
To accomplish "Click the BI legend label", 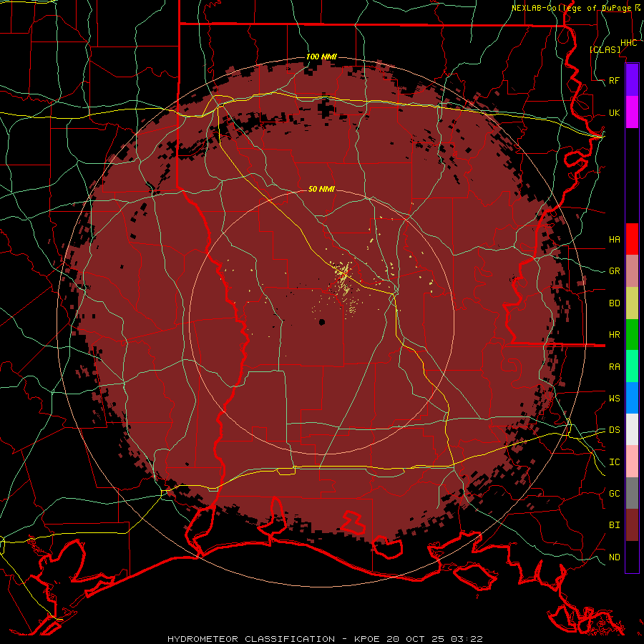I will pyautogui.click(x=614, y=525).
